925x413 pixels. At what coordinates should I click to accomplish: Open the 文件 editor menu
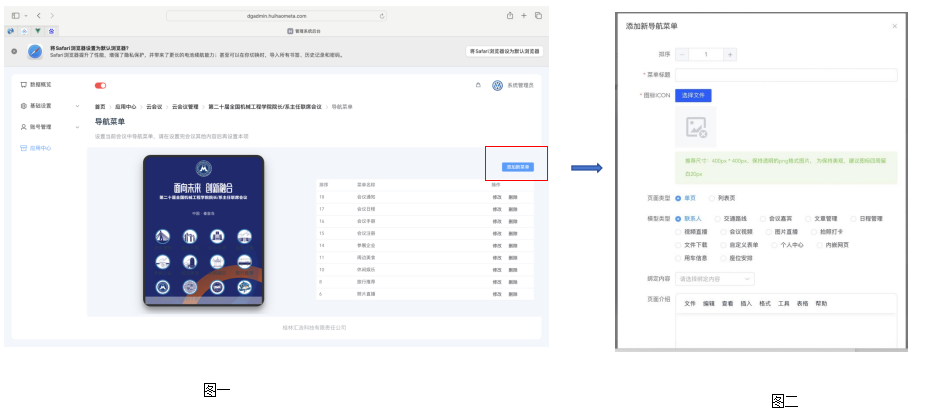point(690,304)
